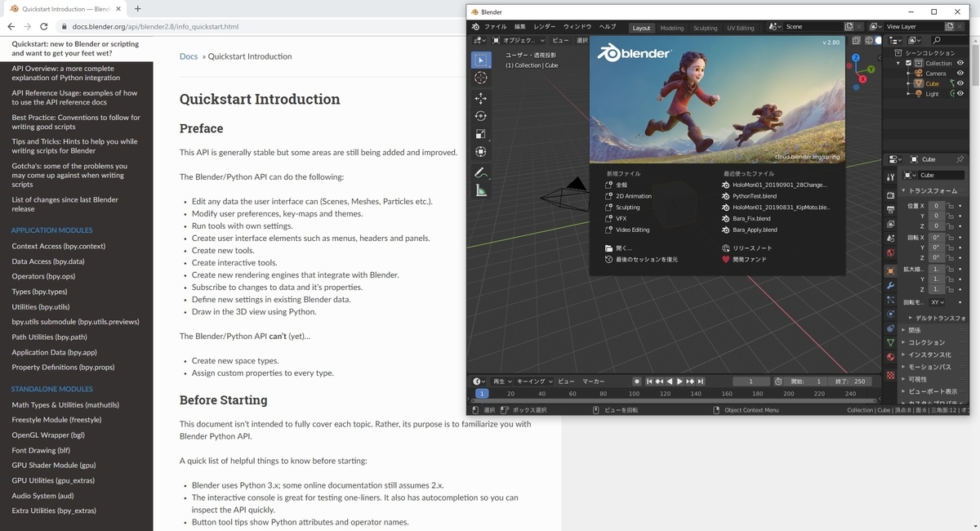This screenshot has width=980, height=531.
Task: Click the timeline horizontal scrollbar
Action: 675,401
